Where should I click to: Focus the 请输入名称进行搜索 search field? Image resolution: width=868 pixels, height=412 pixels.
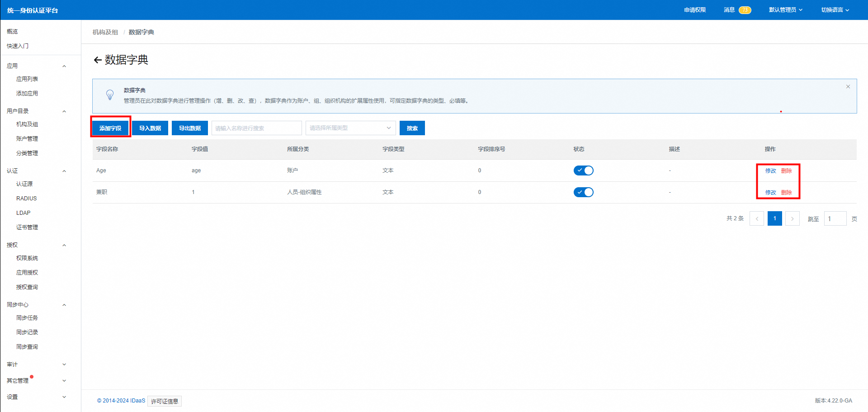tap(256, 128)
